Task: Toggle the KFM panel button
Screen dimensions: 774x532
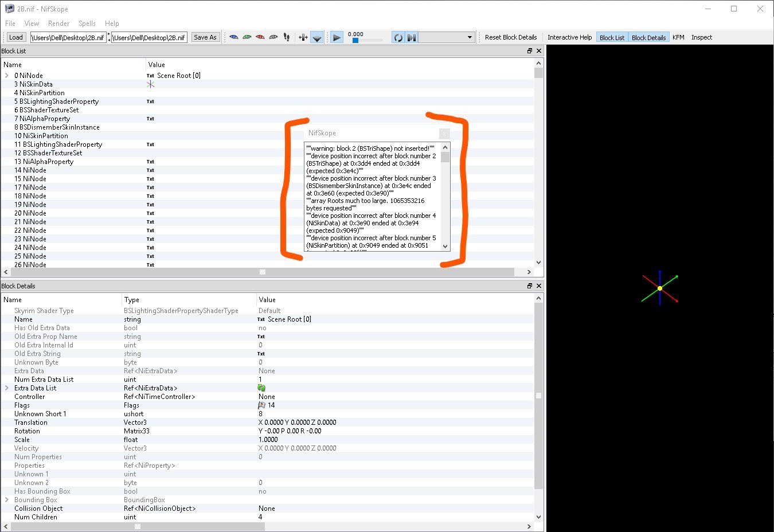Action: point(678,37)
